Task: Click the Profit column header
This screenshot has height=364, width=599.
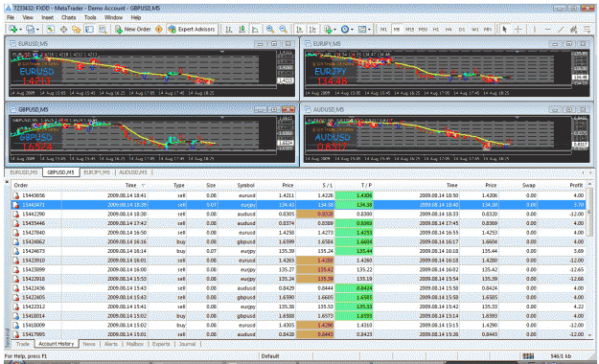Action: pos(576,185)
